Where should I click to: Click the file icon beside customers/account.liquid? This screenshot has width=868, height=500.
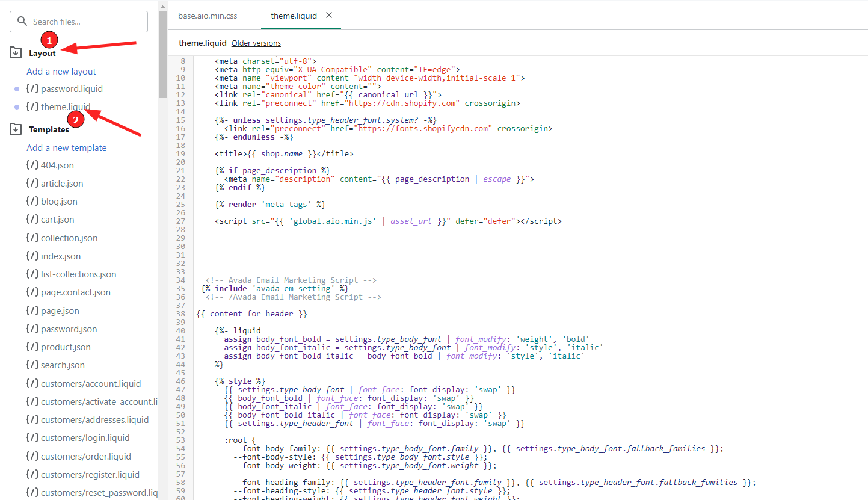click(x=32, y=383)
